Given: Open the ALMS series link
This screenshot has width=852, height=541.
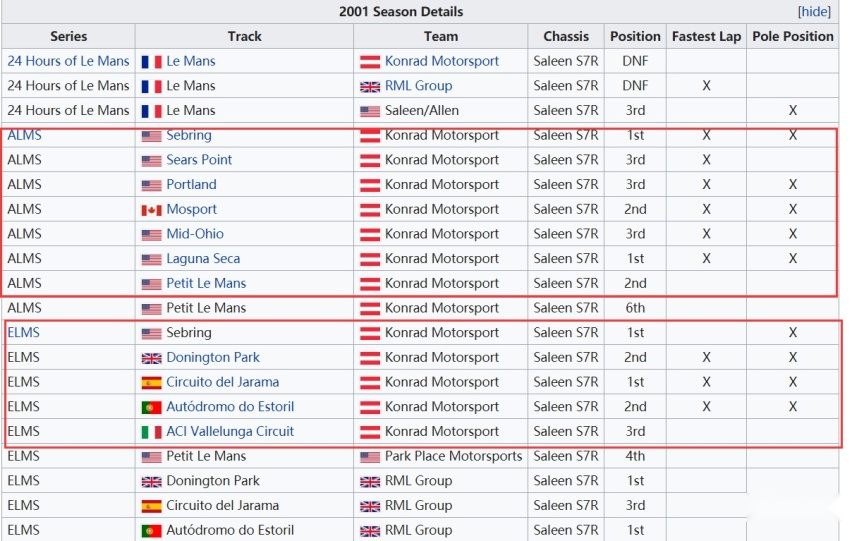Looking at the screenshot, I should coord(24,135).
